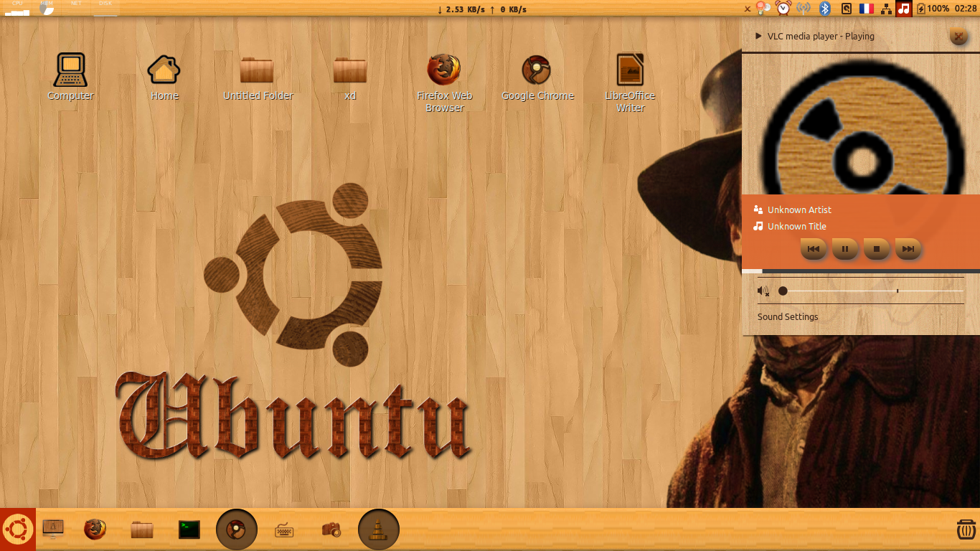This screenshot has height=551, width=980.
Task: Click the CPU monitor graph in panel
Action: tap(17, 9)
